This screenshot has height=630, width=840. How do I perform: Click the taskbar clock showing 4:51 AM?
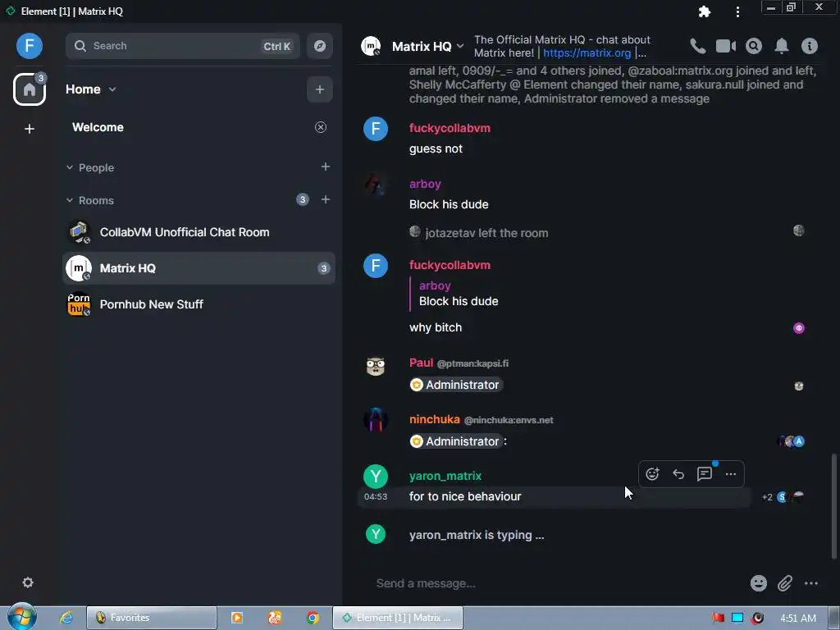tap(798, 619)
